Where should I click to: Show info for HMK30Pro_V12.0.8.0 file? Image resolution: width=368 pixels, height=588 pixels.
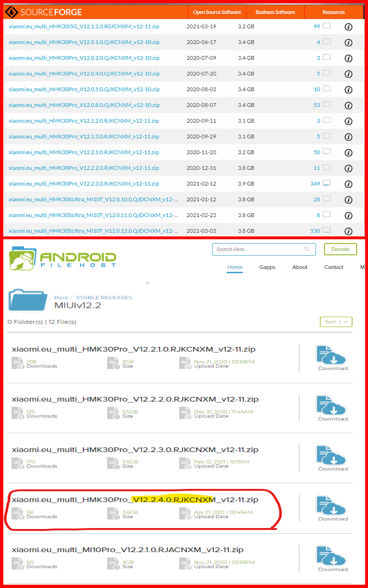(x=349, y=106)
